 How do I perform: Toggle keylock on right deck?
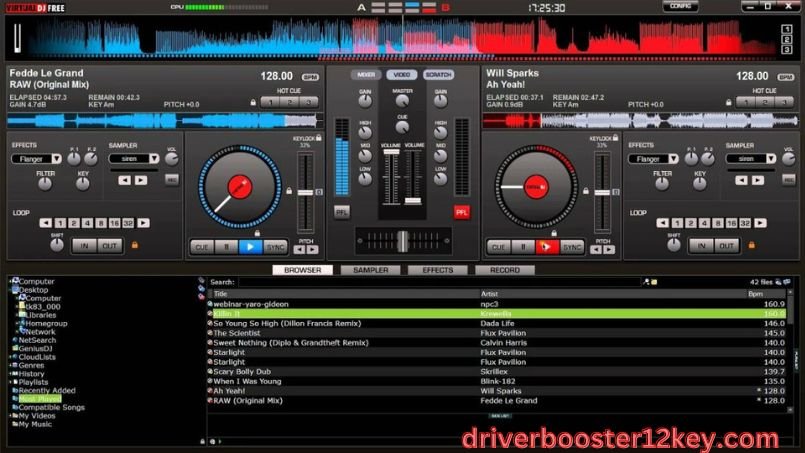(x=615, y=138)
